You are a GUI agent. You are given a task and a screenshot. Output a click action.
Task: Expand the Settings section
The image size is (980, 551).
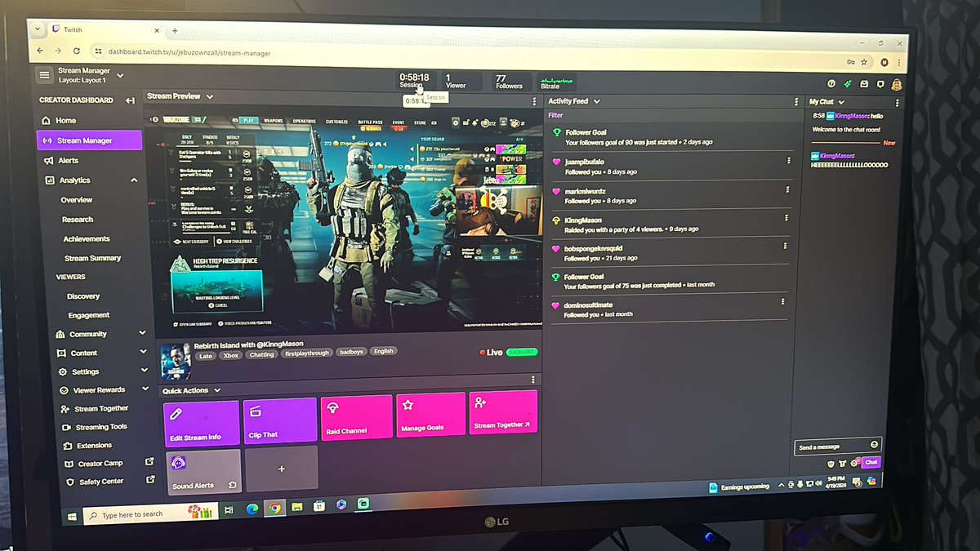144,371
